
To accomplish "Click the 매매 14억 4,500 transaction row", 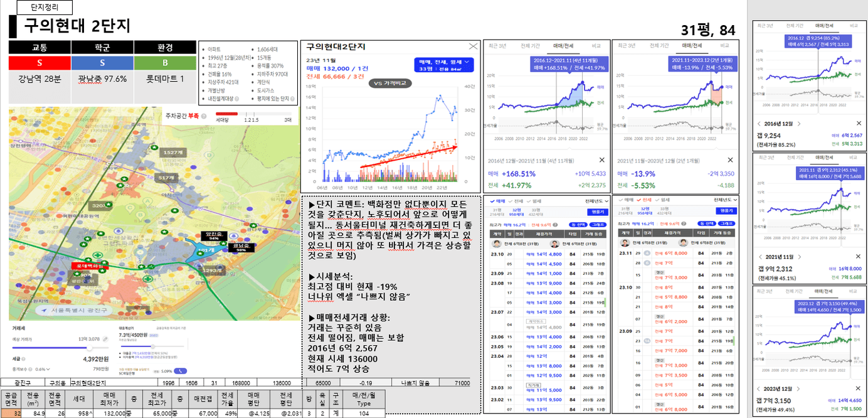I will pos(548,264).
